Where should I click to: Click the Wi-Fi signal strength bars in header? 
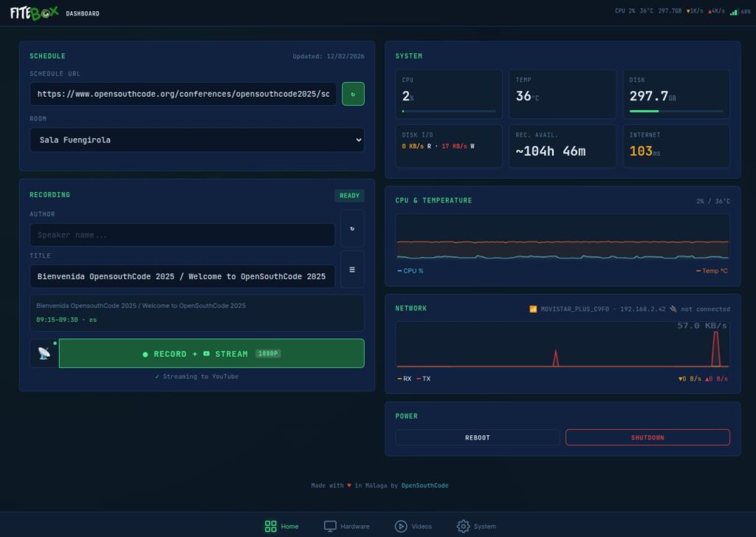(734, 12)
